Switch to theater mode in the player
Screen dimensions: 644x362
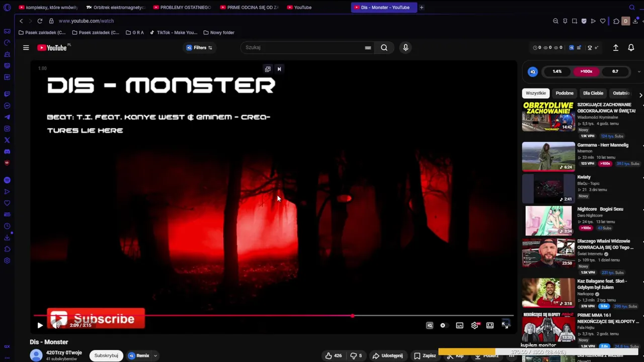pos(490,325)
